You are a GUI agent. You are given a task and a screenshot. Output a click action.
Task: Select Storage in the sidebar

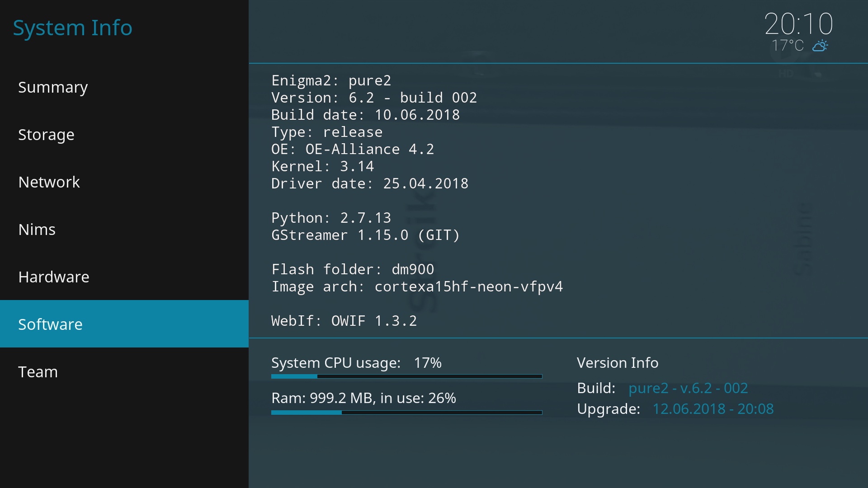[46, 135]
